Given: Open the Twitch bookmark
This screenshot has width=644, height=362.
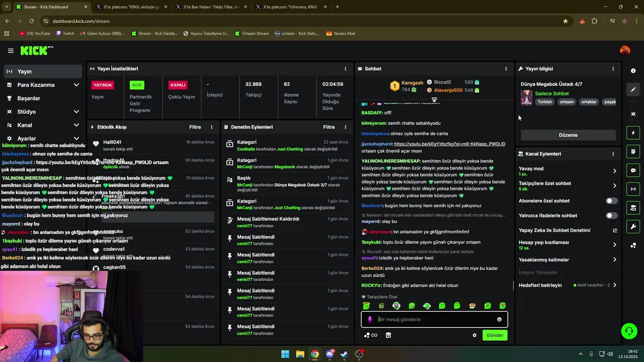Looking at the screenshot, I should (65, 34).
